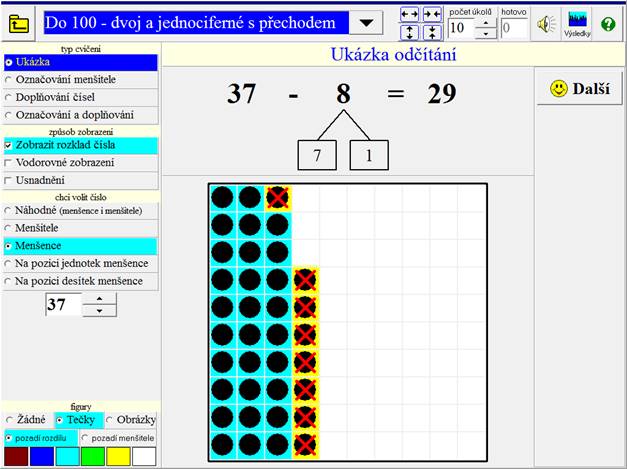The width and height of the screenshot is (627, 469).
Task: Open Výsledky results chart icon
Action: (x=577, y=24)
